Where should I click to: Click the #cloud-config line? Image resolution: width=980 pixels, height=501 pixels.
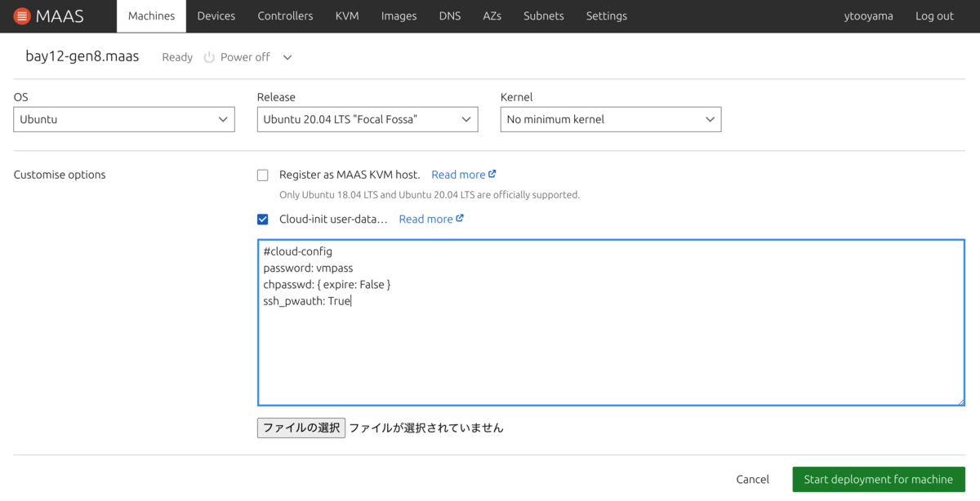297,251
